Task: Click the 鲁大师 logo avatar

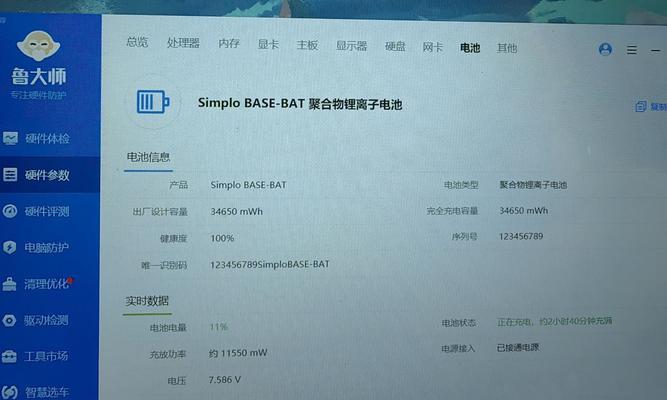Action: 38,45
